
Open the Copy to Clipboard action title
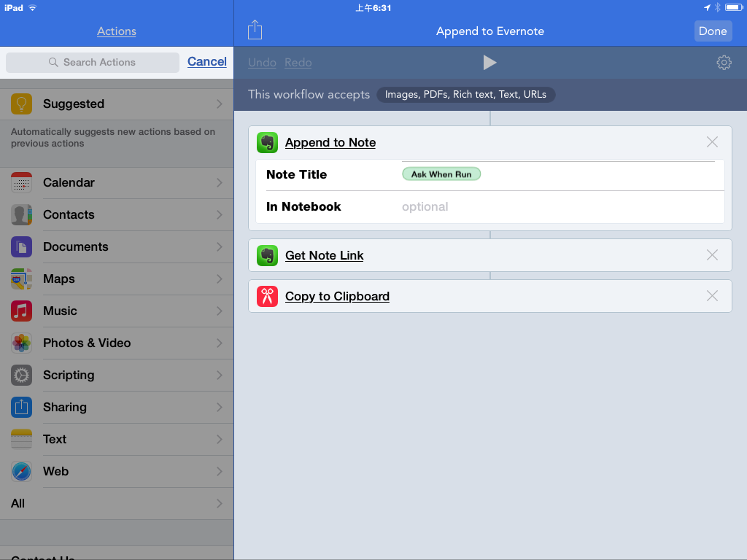click(x=337, y=296)
